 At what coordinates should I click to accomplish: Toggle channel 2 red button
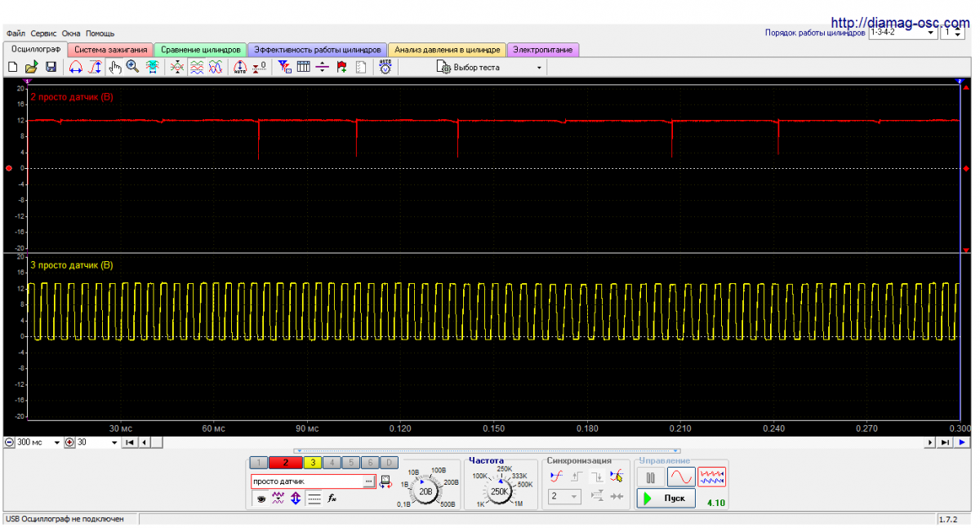[x=285, y=463]
